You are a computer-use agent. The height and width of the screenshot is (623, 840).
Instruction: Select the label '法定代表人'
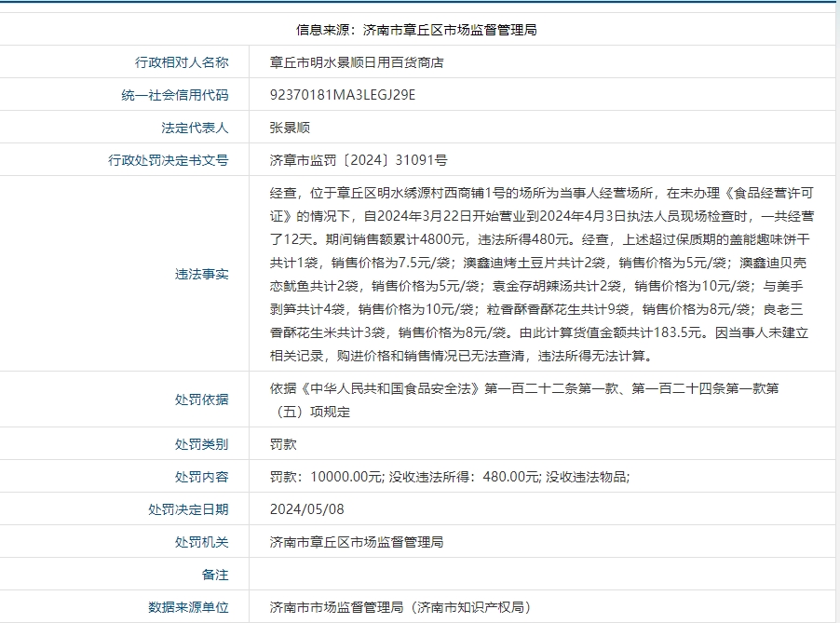pos(195,128)
